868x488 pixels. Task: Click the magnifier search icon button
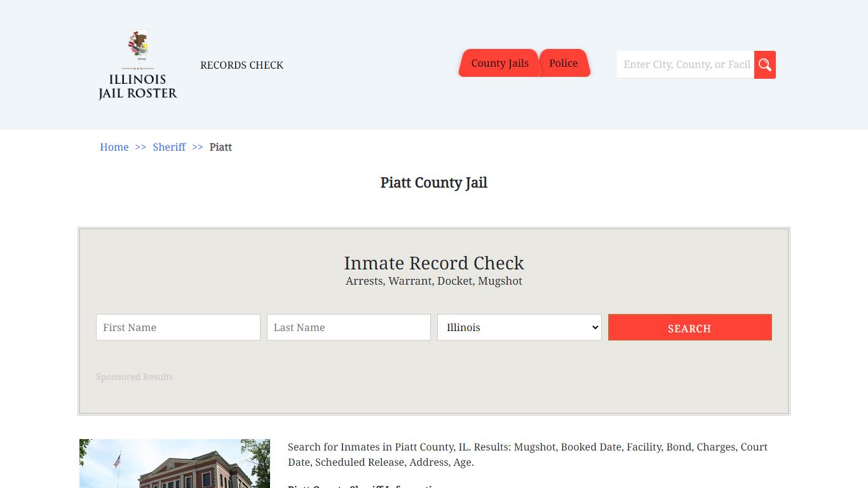765,65
